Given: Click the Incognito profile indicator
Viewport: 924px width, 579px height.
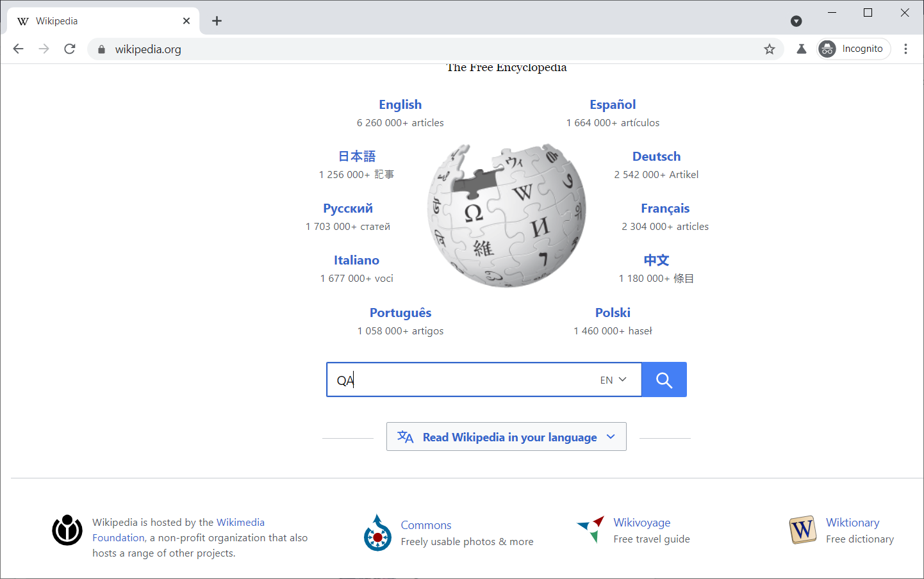Looking at the screenshot, I should coord(853,48).
